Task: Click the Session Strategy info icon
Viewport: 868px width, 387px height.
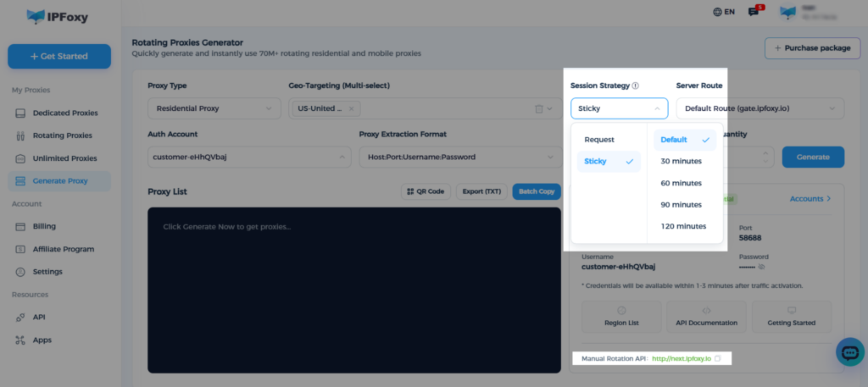Action: tap(636, 86)
